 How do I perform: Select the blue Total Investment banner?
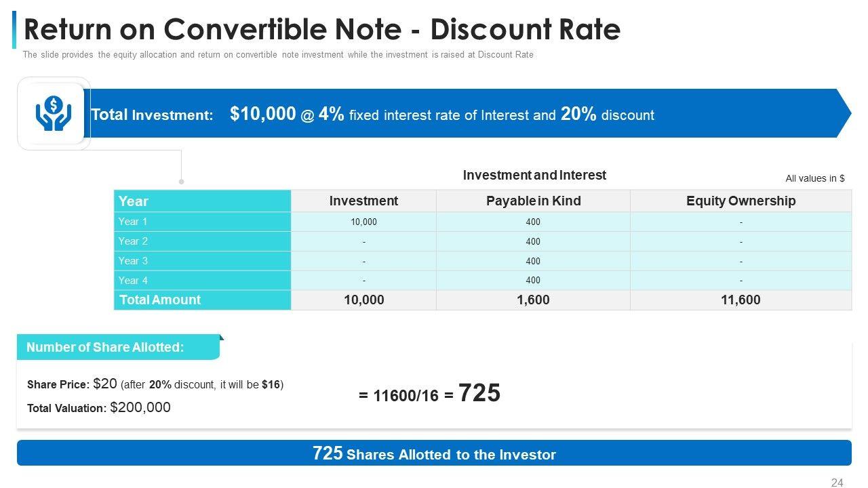pos(468,114)
